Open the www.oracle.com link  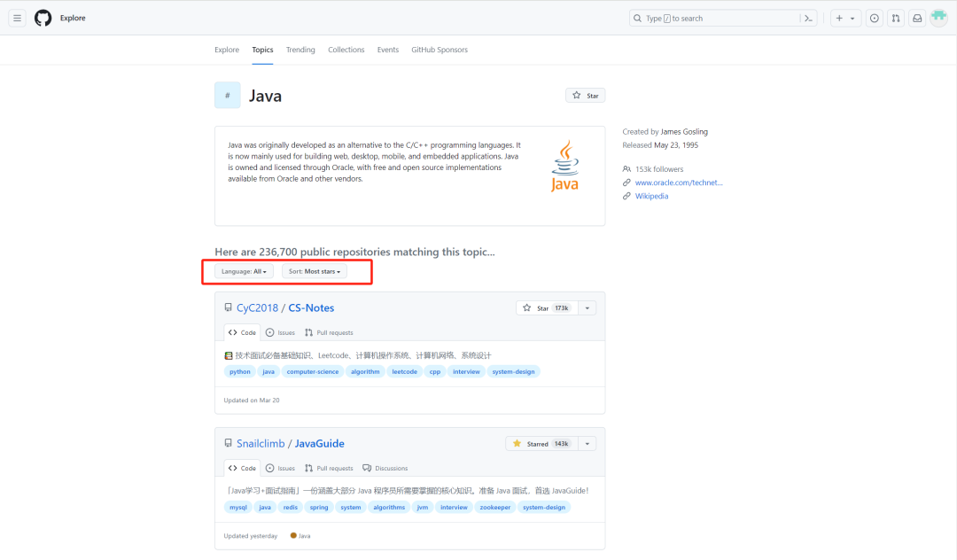pos(679,183)
